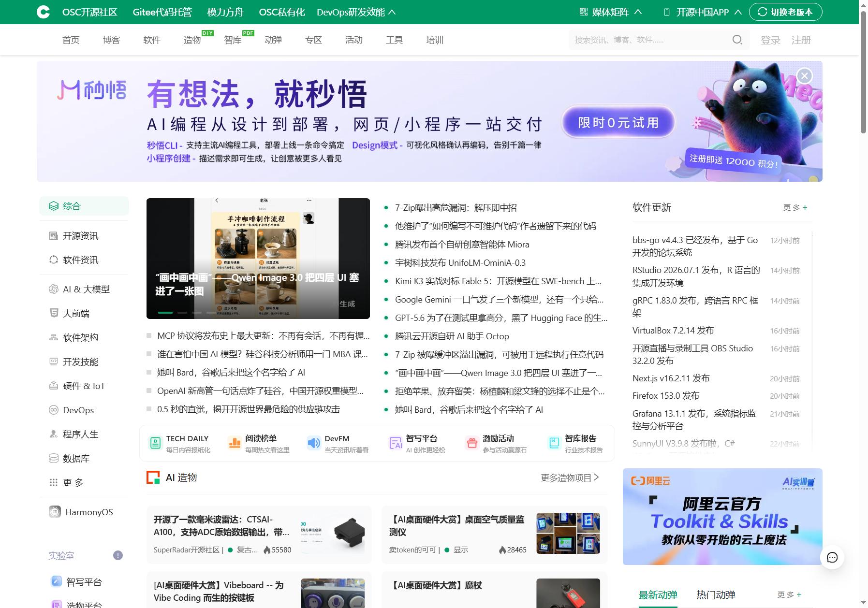Select first carousel indicator on slideshow
Image resolution: width=868 pixels, height=608 pixels.
(165, 313)
